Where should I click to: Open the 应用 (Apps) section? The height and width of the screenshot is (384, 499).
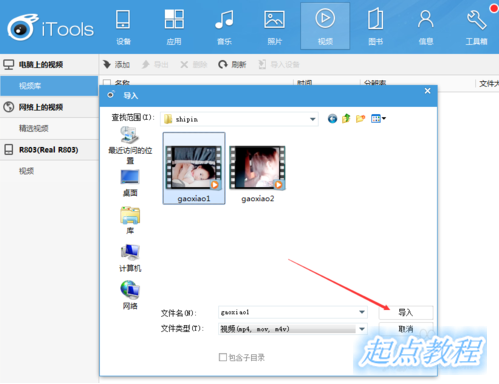174,27
